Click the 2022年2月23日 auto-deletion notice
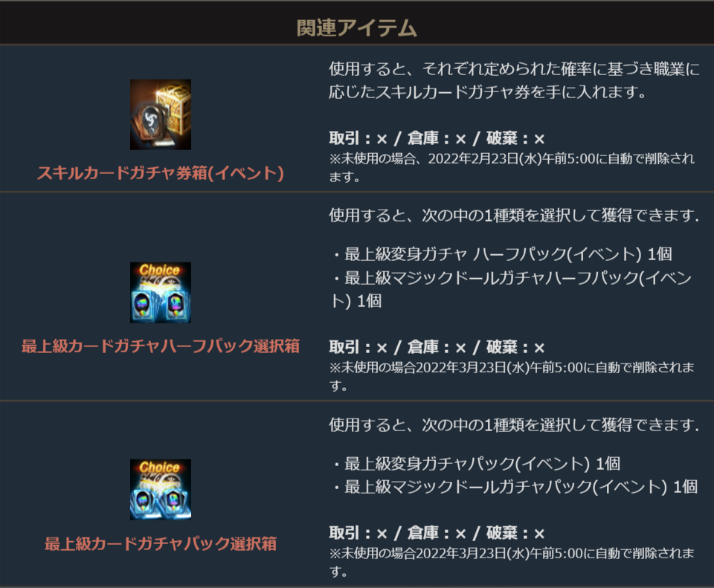Screen dimensions: 714x588 tap(512, 167)
